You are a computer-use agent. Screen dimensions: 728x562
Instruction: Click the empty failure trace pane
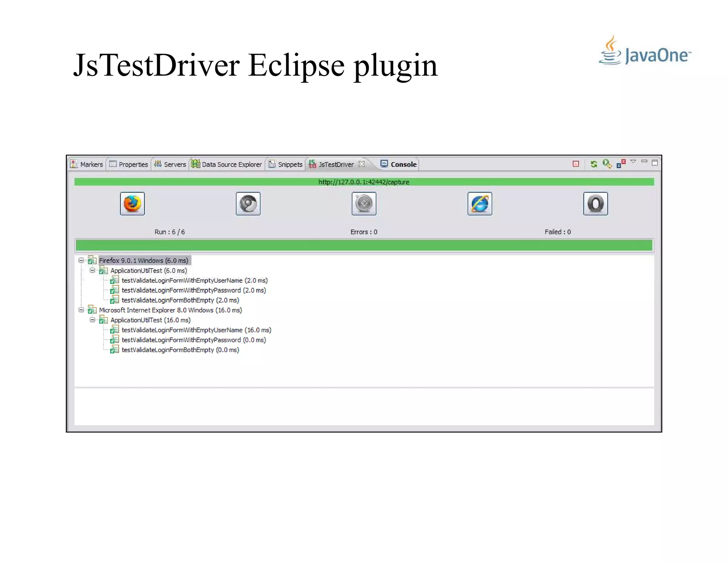(364, 407)
